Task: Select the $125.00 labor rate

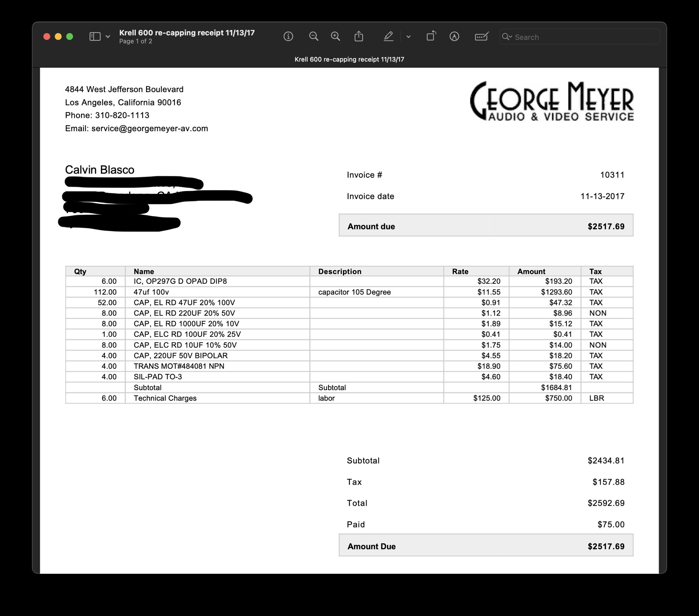Action: (487, 398)
